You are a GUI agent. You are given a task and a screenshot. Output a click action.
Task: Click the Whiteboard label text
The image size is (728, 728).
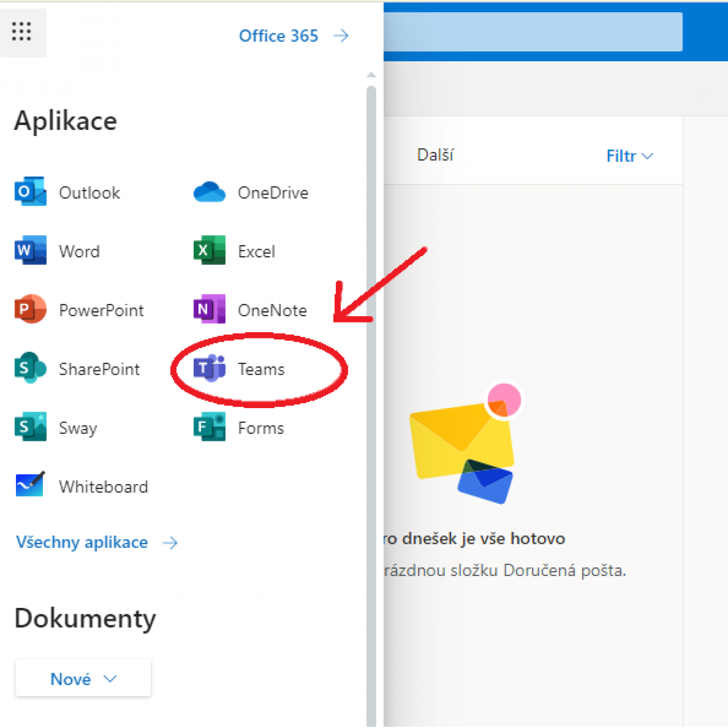103,487
